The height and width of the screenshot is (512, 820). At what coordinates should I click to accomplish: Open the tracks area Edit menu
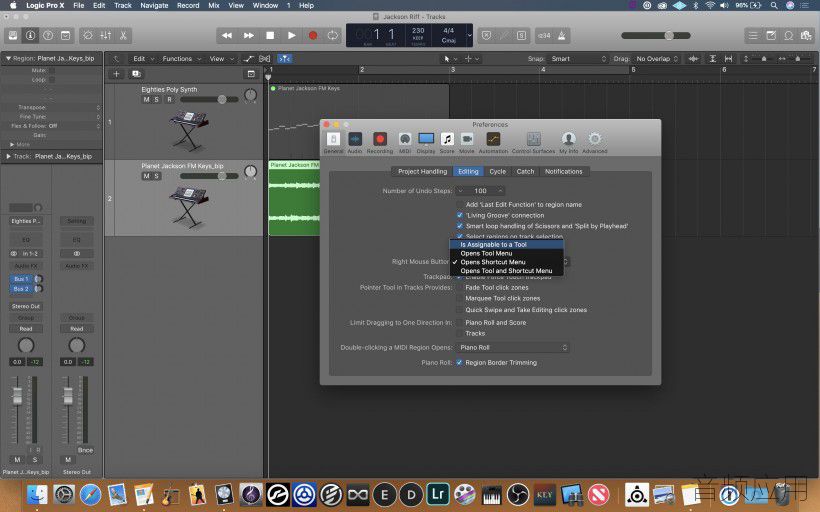tap(143, 59)
